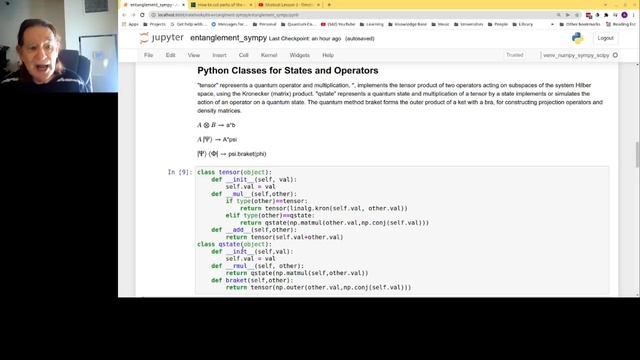
Task: Click the venv_numpy_sympy_scipy kernel name
Action: click(576, 55)
